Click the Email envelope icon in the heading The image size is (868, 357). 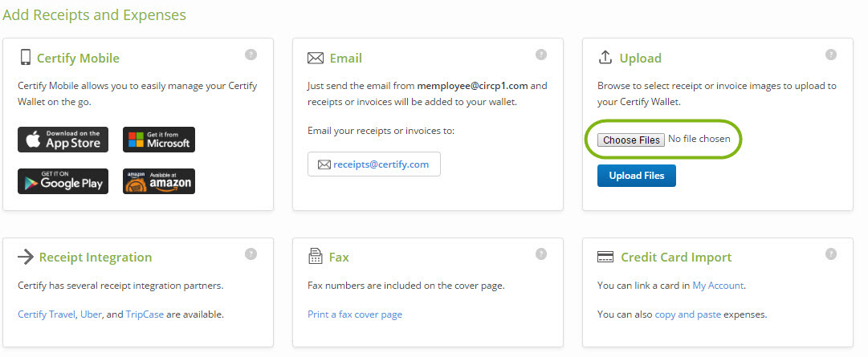(x=316, y=58)
